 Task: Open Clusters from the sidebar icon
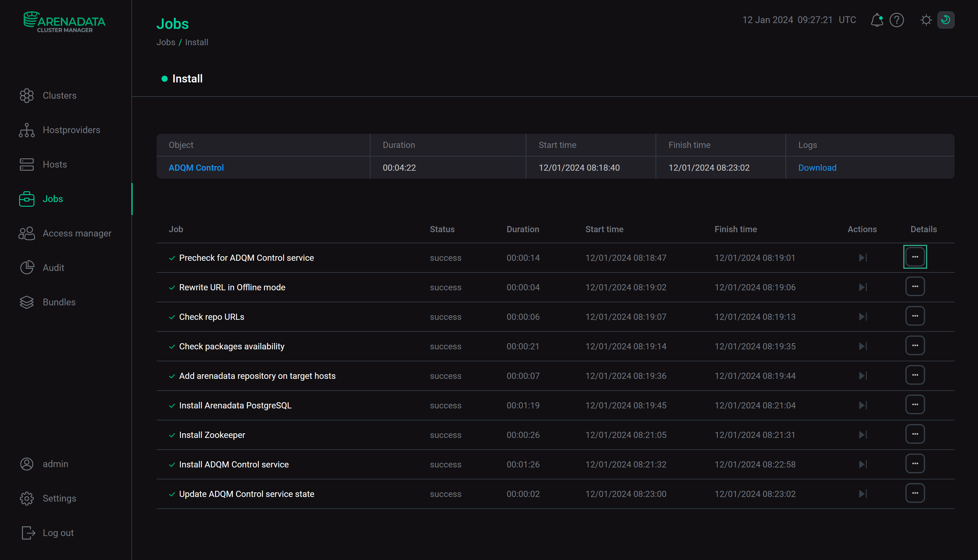[x=26, y=95]
